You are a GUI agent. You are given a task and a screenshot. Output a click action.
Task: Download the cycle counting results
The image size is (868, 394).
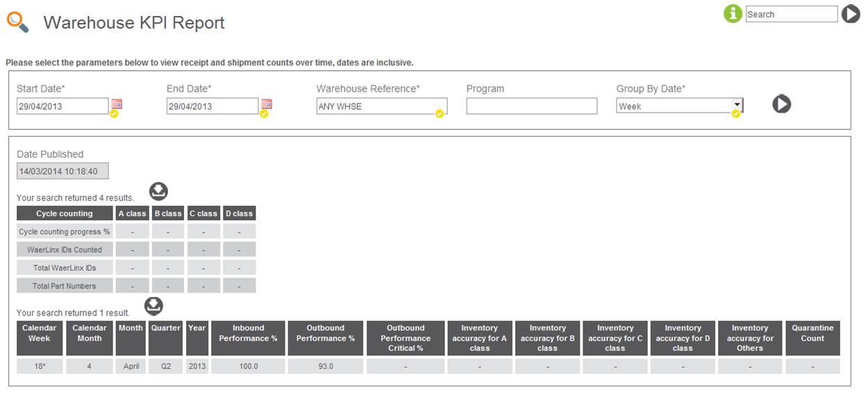point(159,192)
